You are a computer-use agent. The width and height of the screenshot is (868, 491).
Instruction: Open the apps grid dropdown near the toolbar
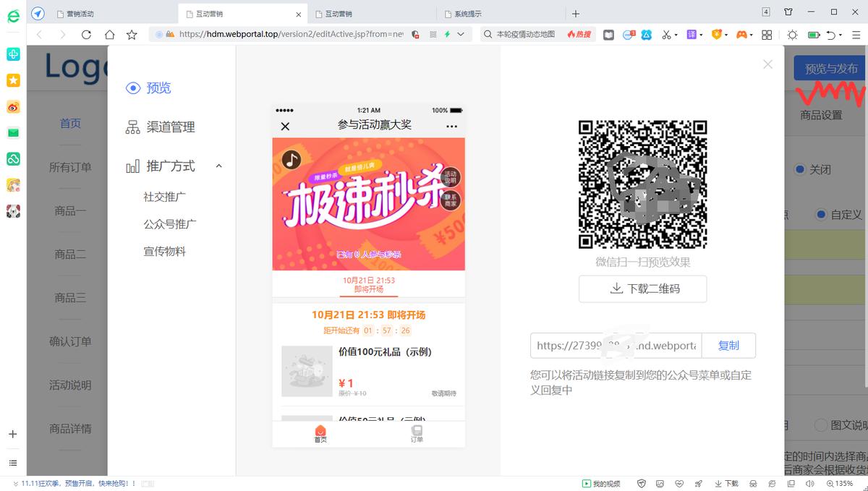[766, 34]
